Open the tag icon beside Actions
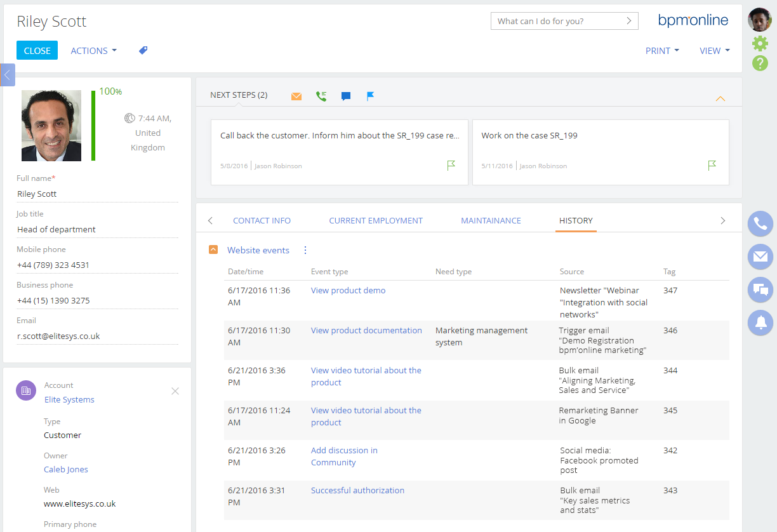Image resolution: width=777 pixels, height=532 pixels. [143, 50]
